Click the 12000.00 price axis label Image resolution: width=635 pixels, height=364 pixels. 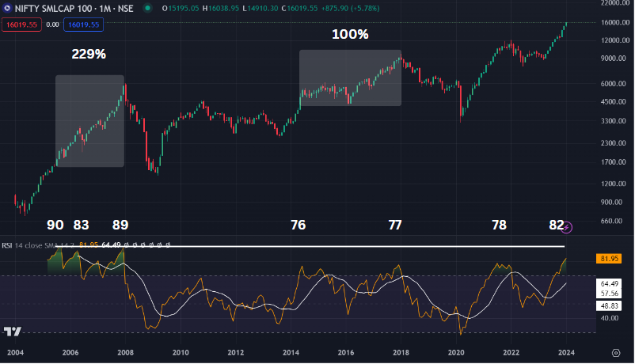(x=615, y=40)
